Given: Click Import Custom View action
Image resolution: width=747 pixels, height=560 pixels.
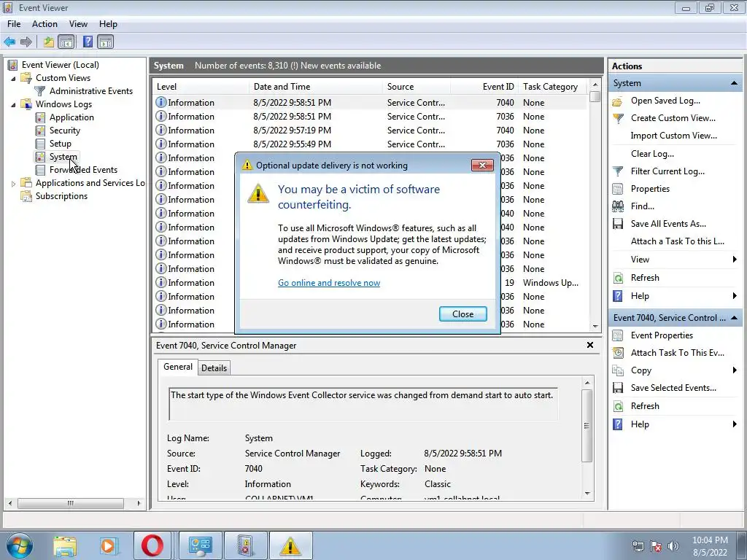Looking at the screenshot, I should (x=673, y=136).
